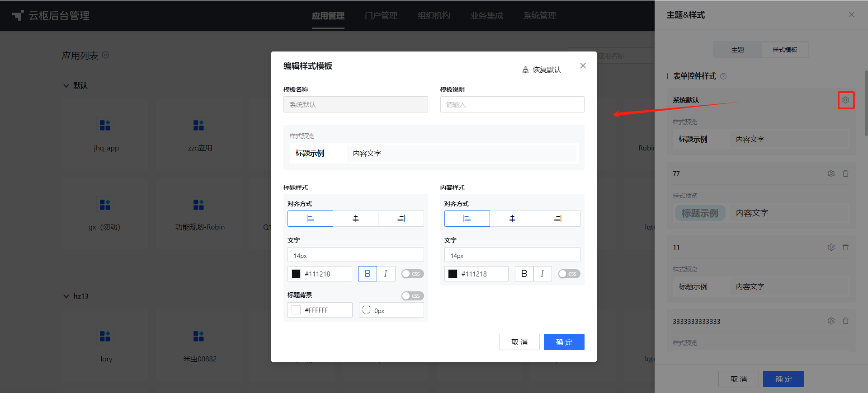Select left alignment for 内容样式
This screenshot has width=868, height=393.
point(467,219)
